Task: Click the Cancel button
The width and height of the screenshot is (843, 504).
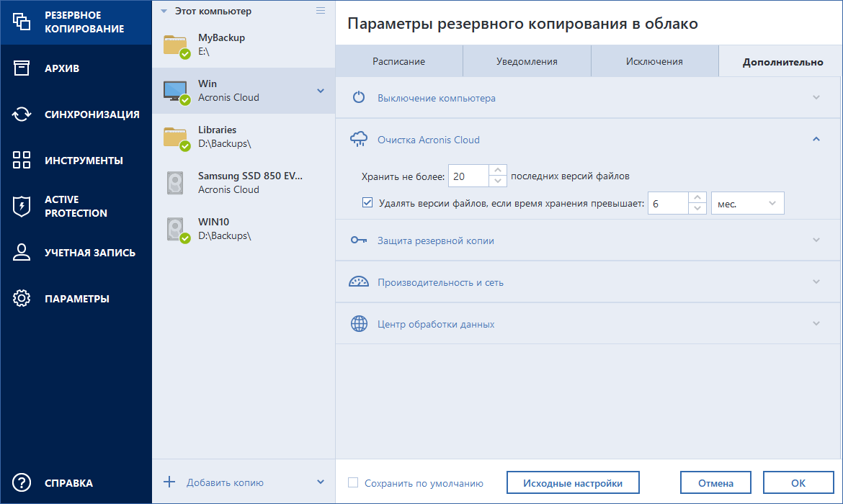Action: 715,483
